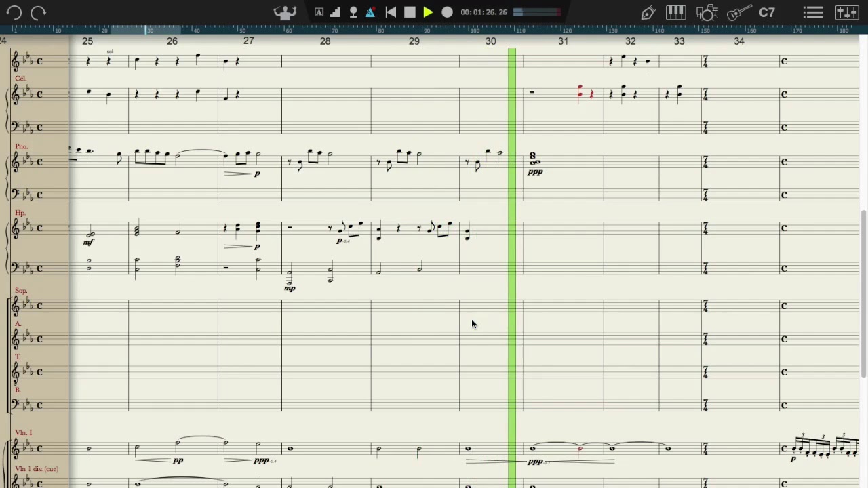Start recording with the round record button
Viewport: 868px width, 488px height.
447,12
